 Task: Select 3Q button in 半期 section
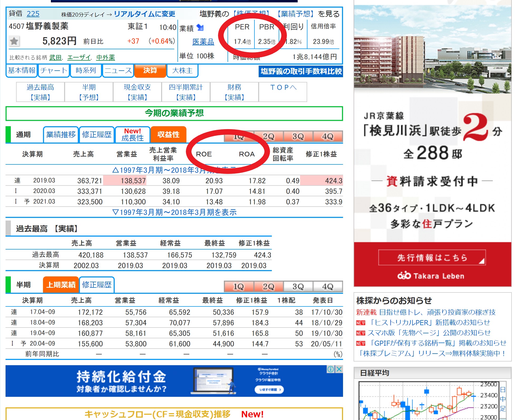tap(298, 287)
